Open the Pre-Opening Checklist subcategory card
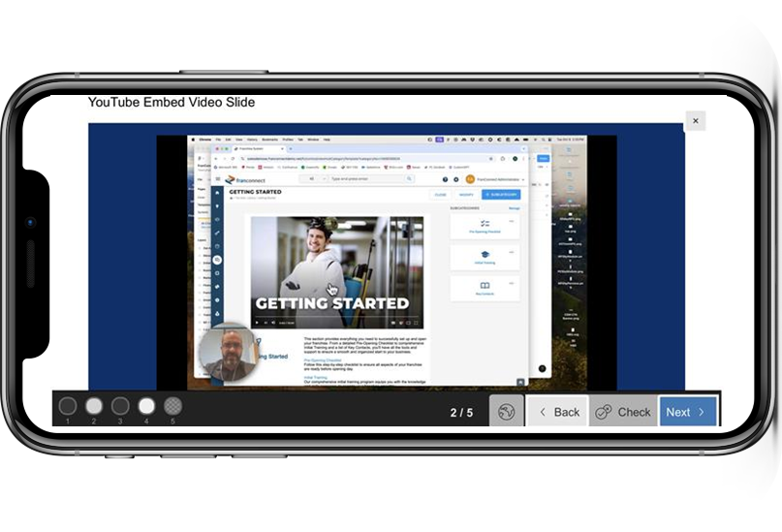This screenshot has width=782, height=532. 485,226
